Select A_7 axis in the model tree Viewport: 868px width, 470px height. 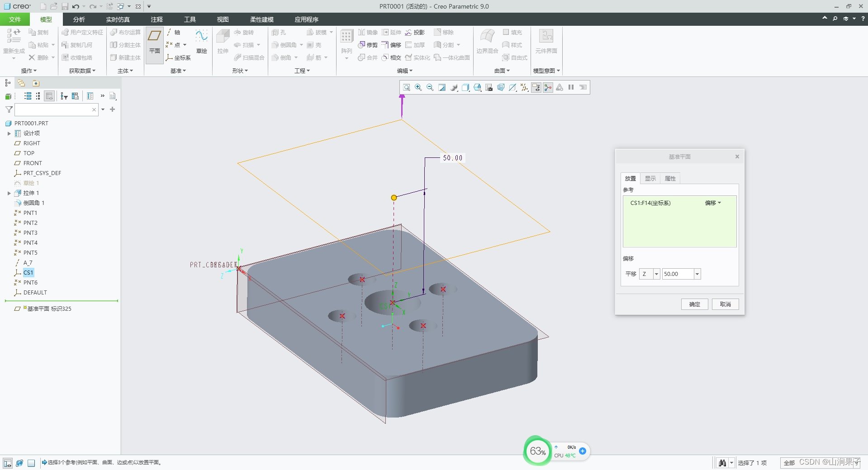coord(28,263)
